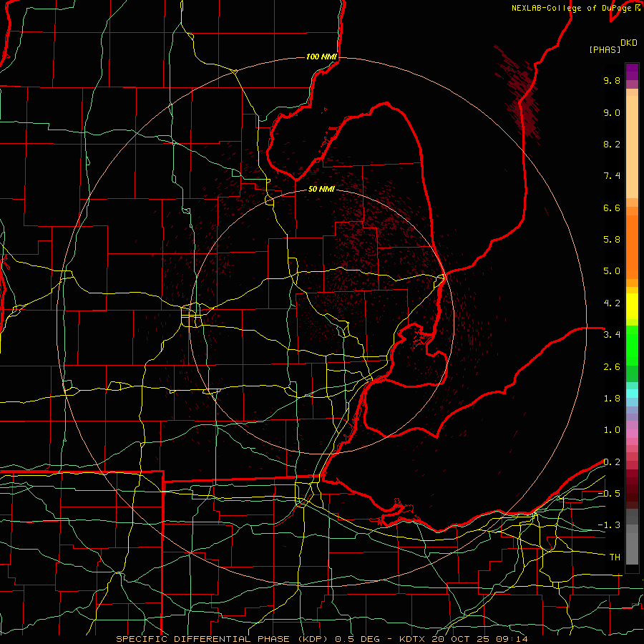Click the 9.0 value on the color scale
644x644 pixels.
(x=612, y=112)
